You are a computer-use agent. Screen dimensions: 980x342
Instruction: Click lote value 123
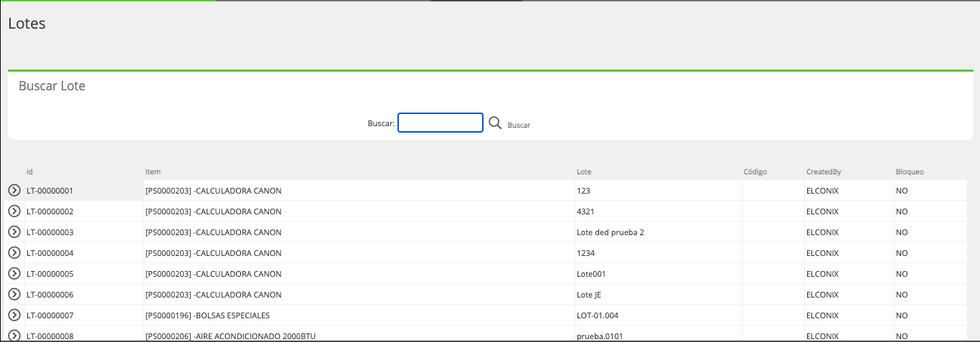point(583,191)
